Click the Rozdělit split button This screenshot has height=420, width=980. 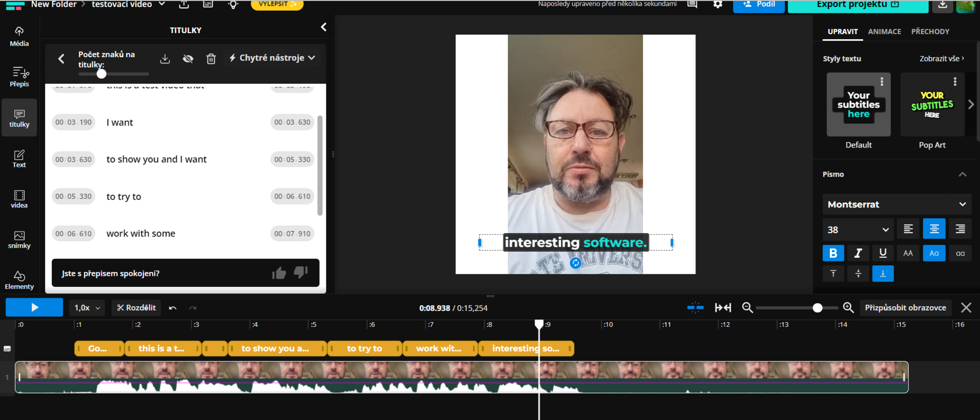pos(137,308)
